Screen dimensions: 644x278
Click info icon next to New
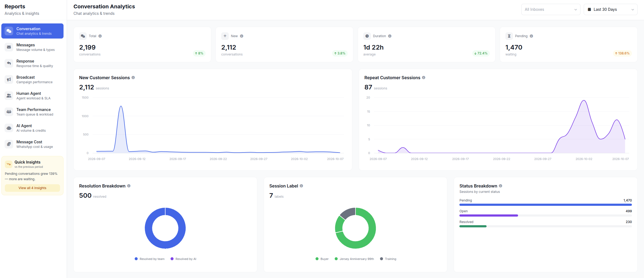coord(242,36)
